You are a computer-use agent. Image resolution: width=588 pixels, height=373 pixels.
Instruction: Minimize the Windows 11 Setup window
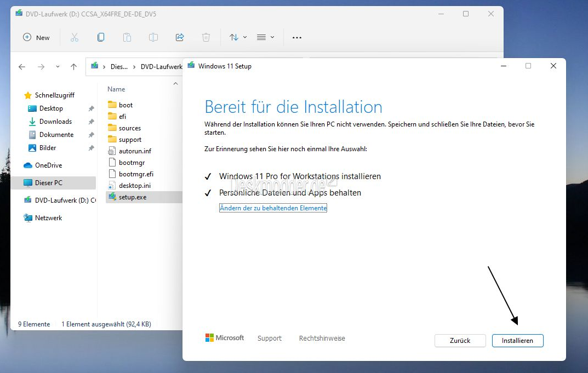(x=504, y=66)
